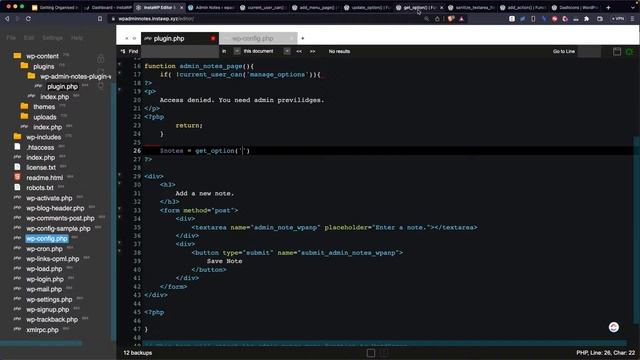Screen dimensions: 640x360
Task: Click the sidebar horizontal scrollbar
Action: pyautogui.click(x=41, y=344)
